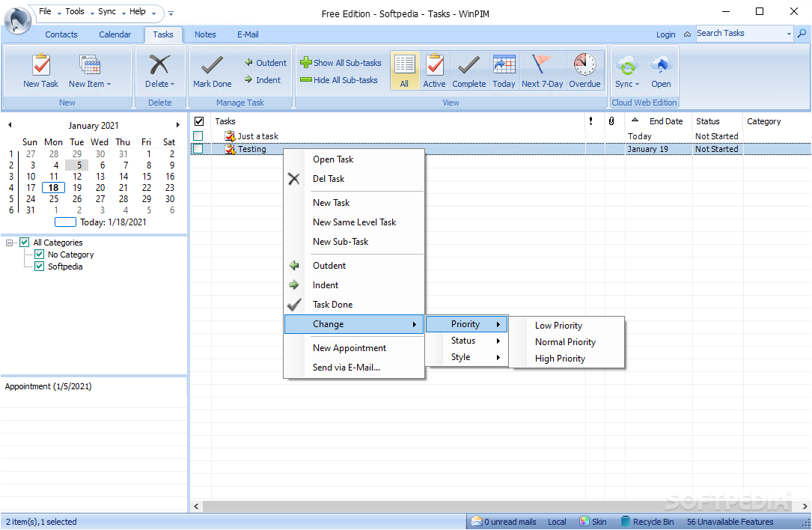Viewport: 812px width, 530px height.
Task: Toggle the Tasks header select-all checkbox
Action: point(199,121)
